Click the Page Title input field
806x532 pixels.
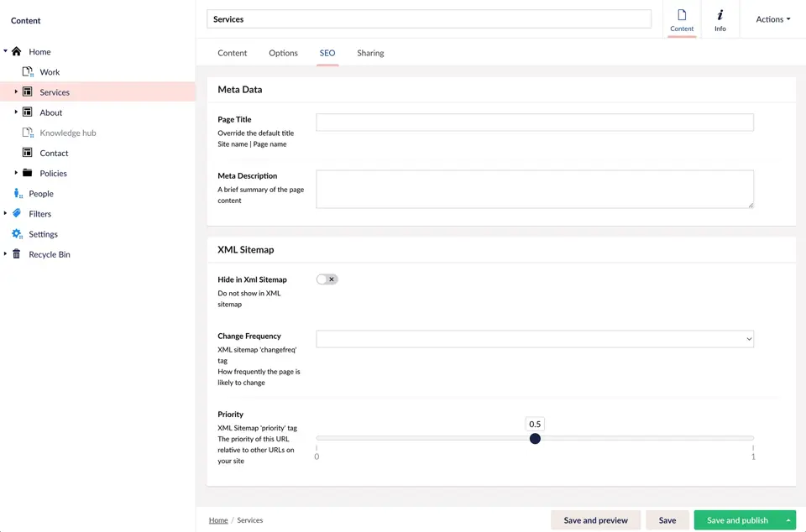[534, 122]
